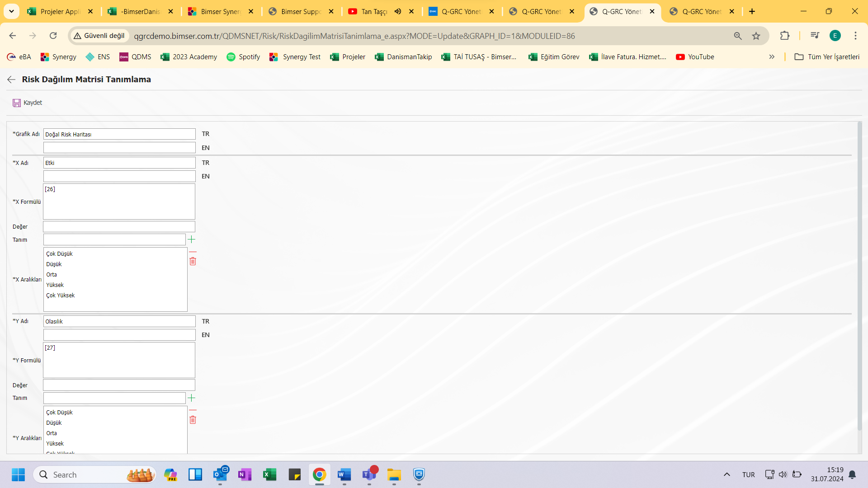Viewport: 868px width, 488px height.
Task: Click the minus (–) icon next to X Aralıkları
Action: click(x=192, y=251)
